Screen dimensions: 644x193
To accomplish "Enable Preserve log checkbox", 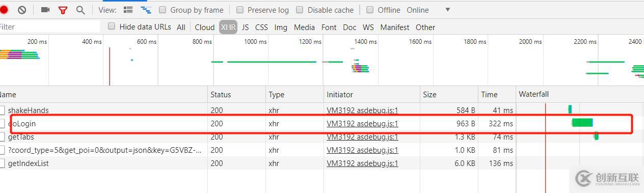I will (240, 10).
